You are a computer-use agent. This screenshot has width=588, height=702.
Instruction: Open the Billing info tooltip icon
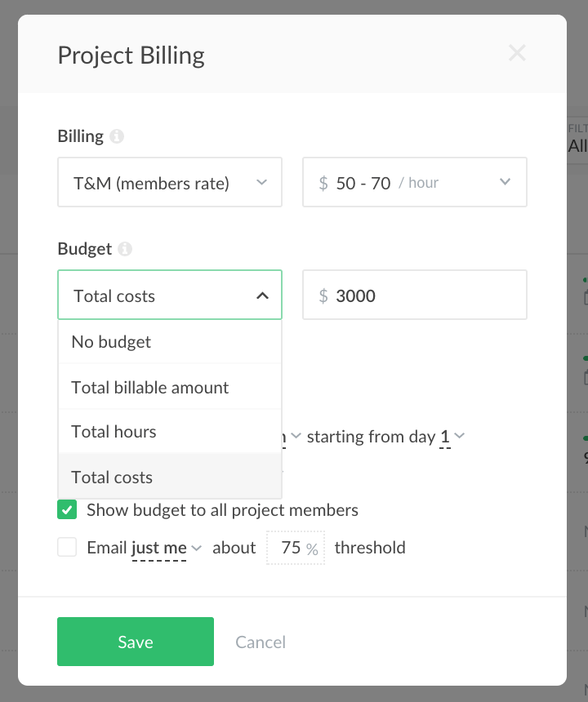coord(116,136)
